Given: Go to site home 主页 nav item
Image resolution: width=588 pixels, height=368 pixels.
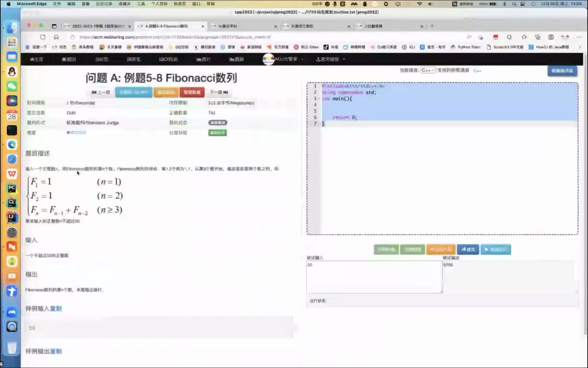Looking at the screenshot, I should [37, 59].
